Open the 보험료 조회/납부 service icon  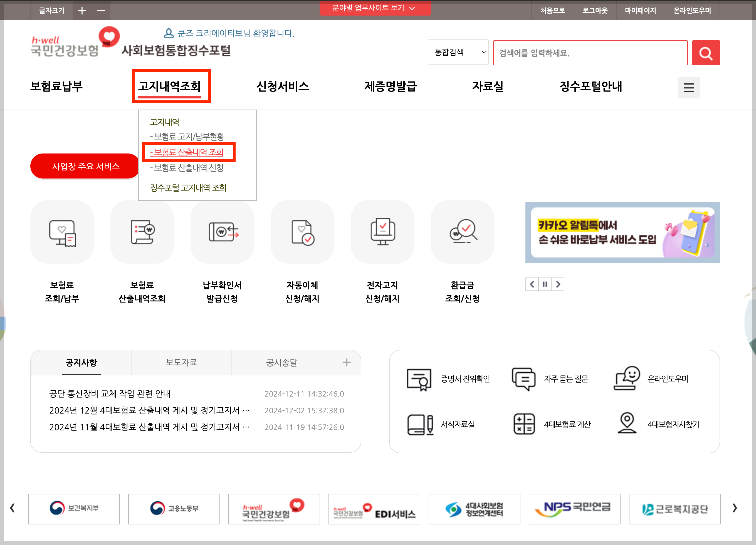pos(62,232)
